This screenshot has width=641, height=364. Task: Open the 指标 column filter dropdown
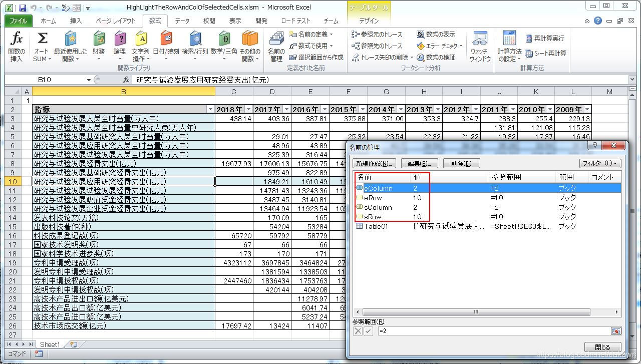210,109
